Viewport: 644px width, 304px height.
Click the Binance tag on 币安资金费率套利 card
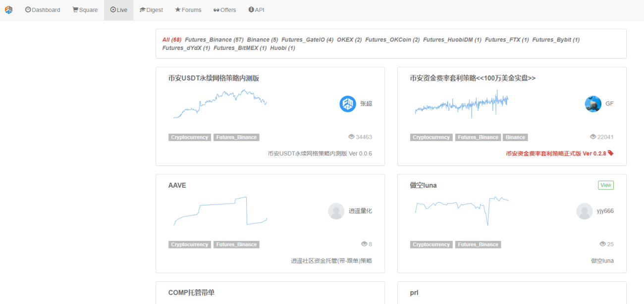point(516,137)
